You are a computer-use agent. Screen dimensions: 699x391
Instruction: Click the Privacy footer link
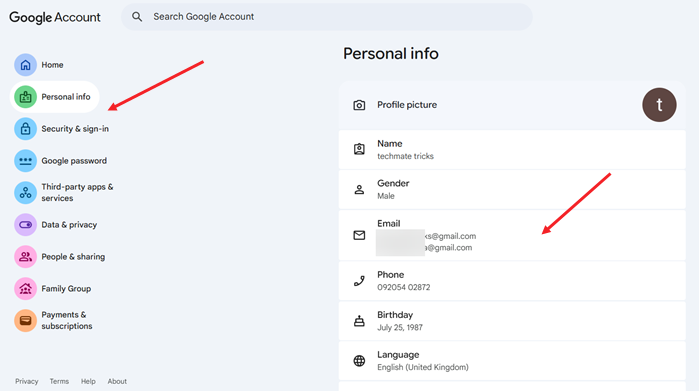pos(27,381)
